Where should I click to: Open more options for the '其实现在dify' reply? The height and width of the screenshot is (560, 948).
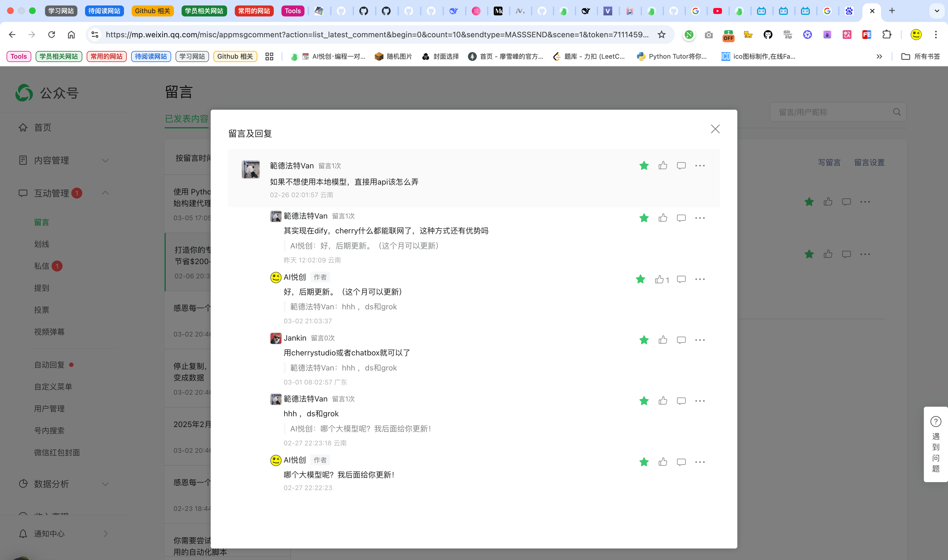700,218
